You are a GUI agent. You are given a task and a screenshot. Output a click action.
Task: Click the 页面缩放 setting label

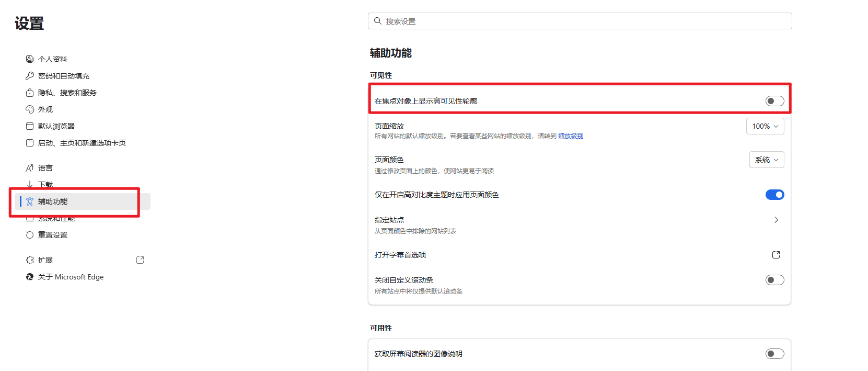389,126
